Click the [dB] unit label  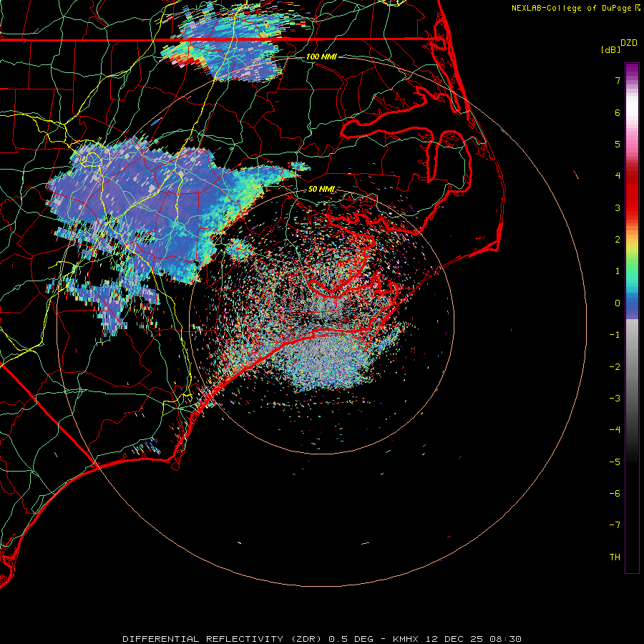coord(610,49)
